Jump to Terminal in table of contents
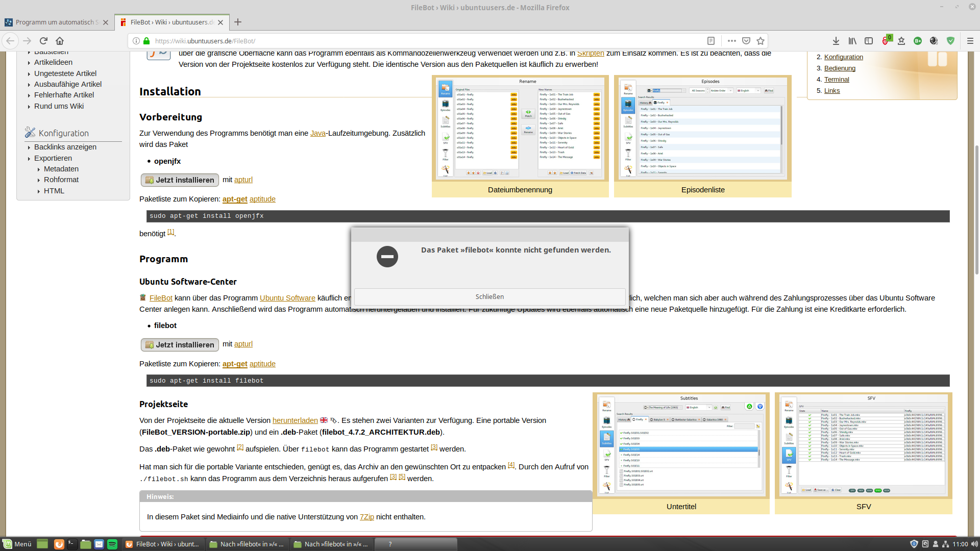This screenshot has height=551, width=980. (837, 80)
